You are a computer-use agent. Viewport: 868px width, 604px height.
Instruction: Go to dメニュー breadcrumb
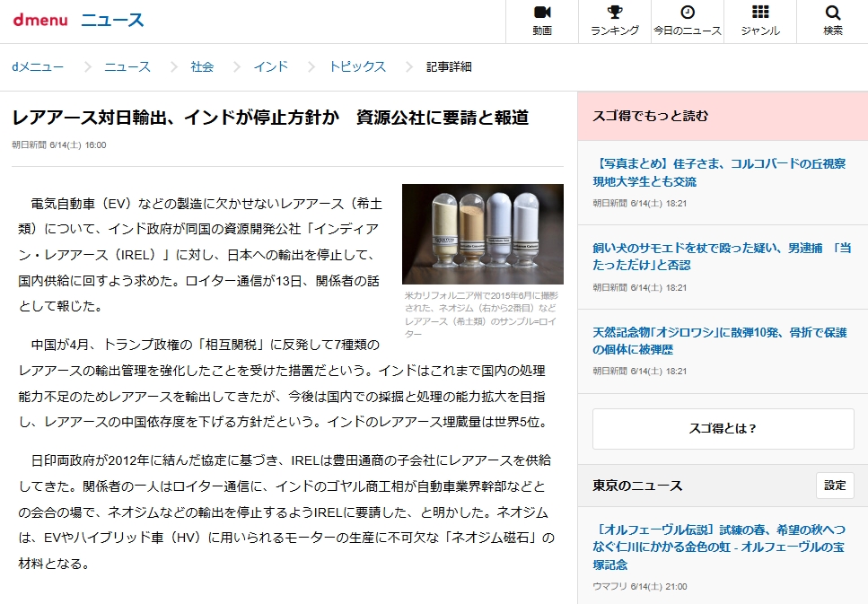click(38, 67)
